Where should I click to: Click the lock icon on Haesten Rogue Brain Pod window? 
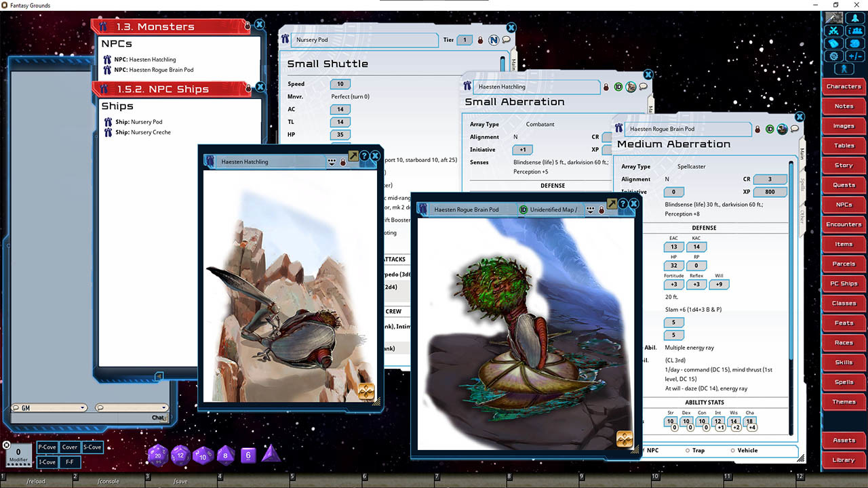(757, 128)
